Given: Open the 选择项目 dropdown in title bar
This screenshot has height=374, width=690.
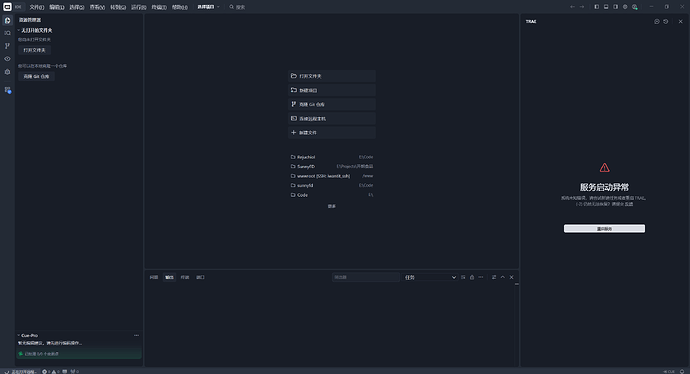Looking at the screenshot, I should click(x=208, y=7).
